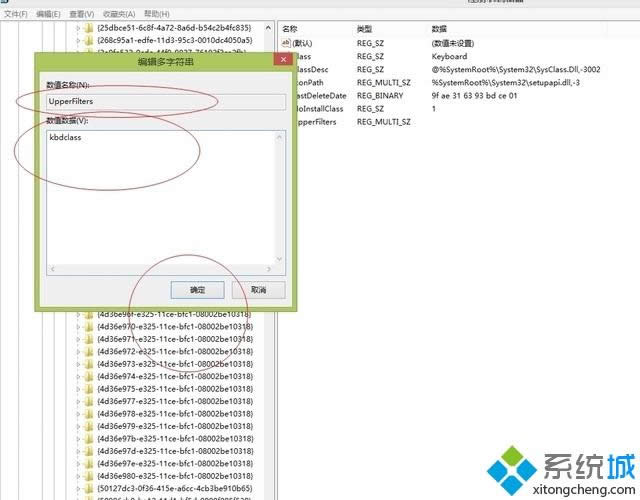The image size is (640, 500).
Task: Click folder icon for {4d36e97d-e325-11ce-bfc1-08002be10318}
Action: point(89,451)
